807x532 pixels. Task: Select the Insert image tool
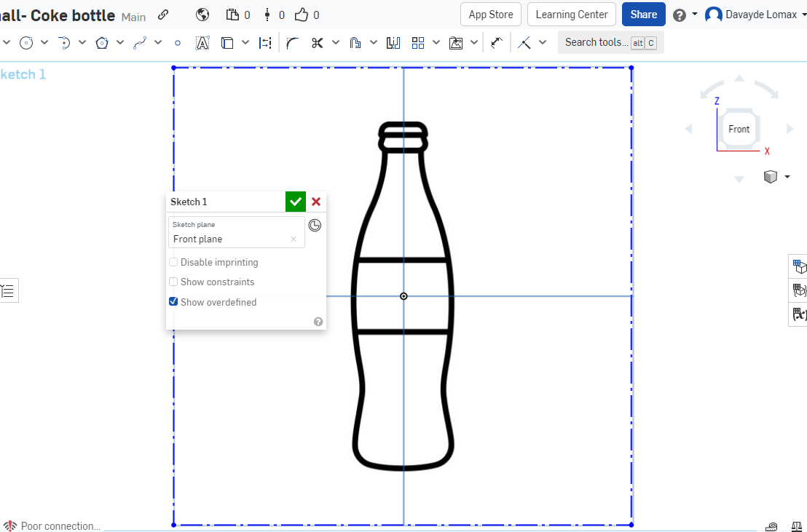click(x=456, y=43)
